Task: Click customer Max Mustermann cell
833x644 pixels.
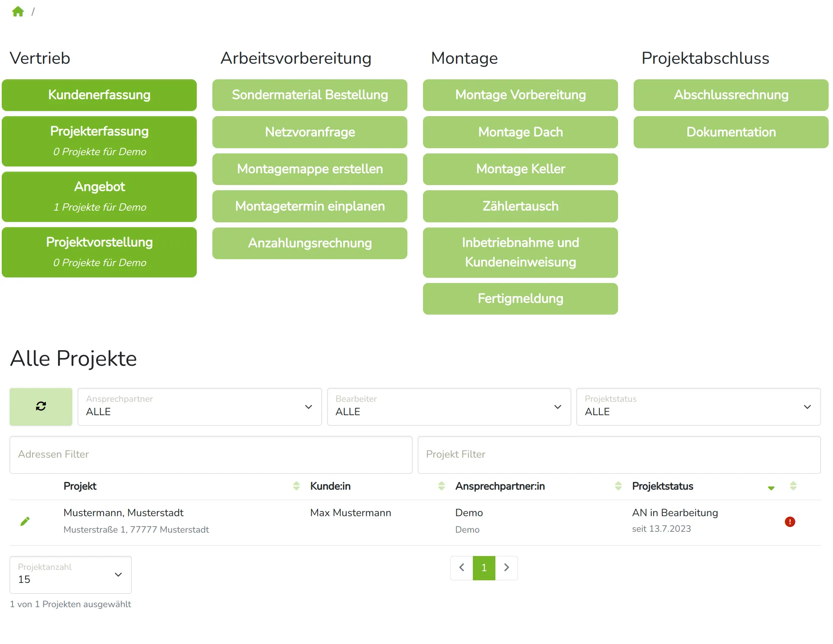Action: [351, 513]
